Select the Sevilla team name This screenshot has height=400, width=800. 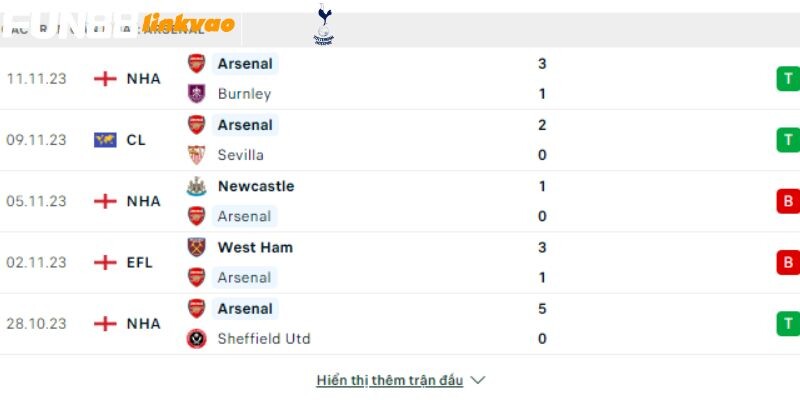point(241,155)
